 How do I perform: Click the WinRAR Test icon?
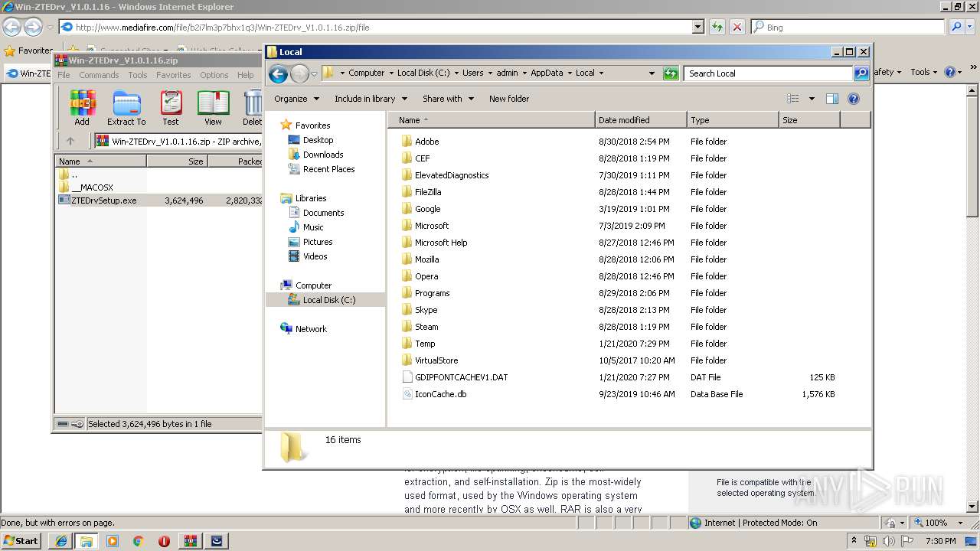coord(171,108)
